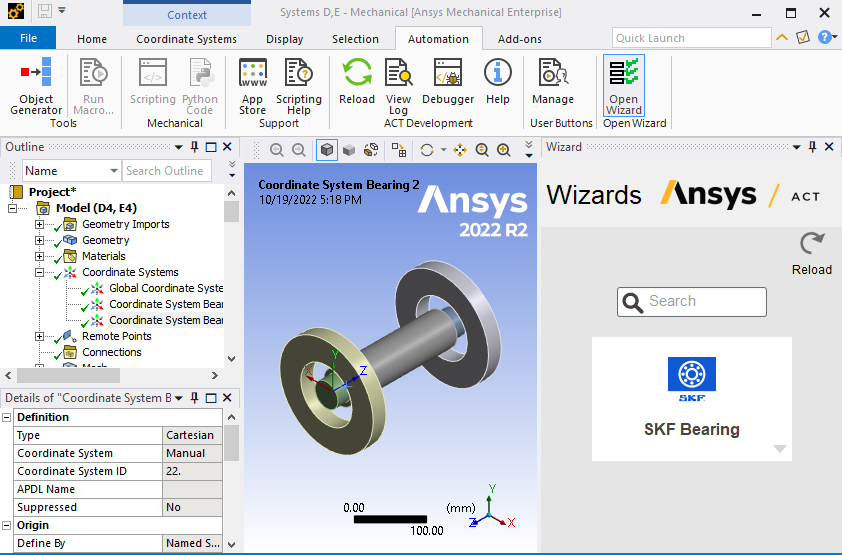Switch to the Coordinate Systems tab
The width and height of the screenshot is (842, 555).
tap(186, 39)
